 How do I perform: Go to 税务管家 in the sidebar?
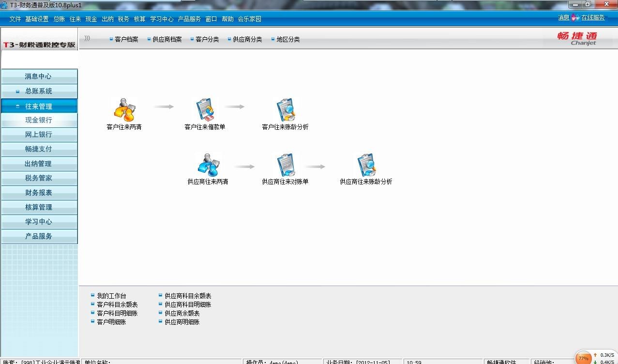tap(39, 178)
